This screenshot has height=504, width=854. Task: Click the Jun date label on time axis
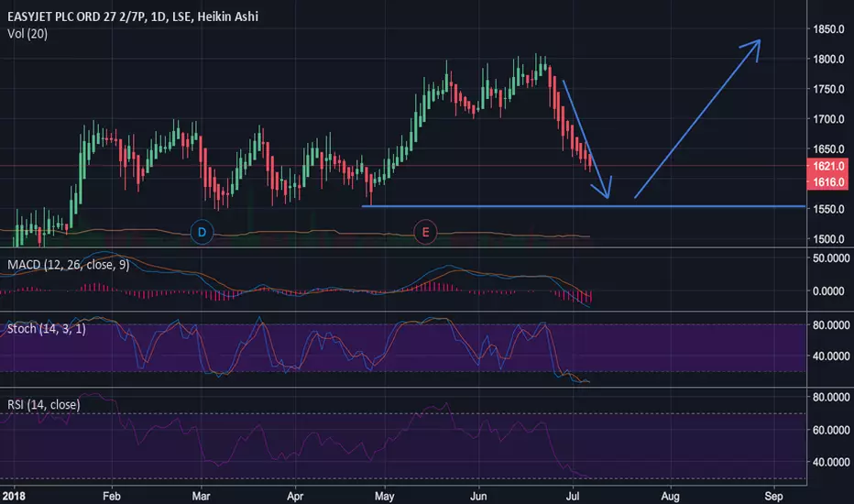(x=478, y=497)
